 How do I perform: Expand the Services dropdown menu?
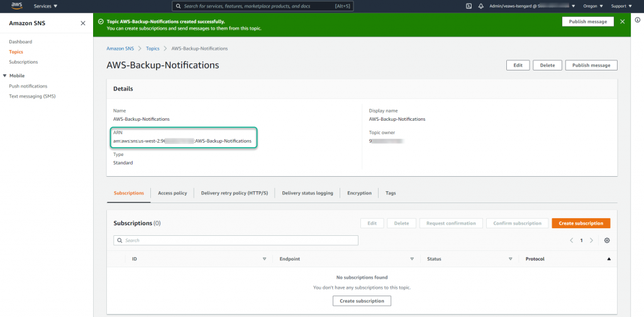(x=45, y=6)
